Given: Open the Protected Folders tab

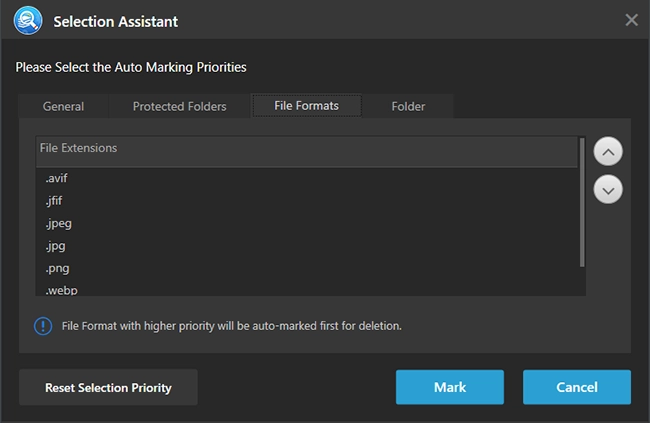Looking at the screenshot, I should point(179,107).
